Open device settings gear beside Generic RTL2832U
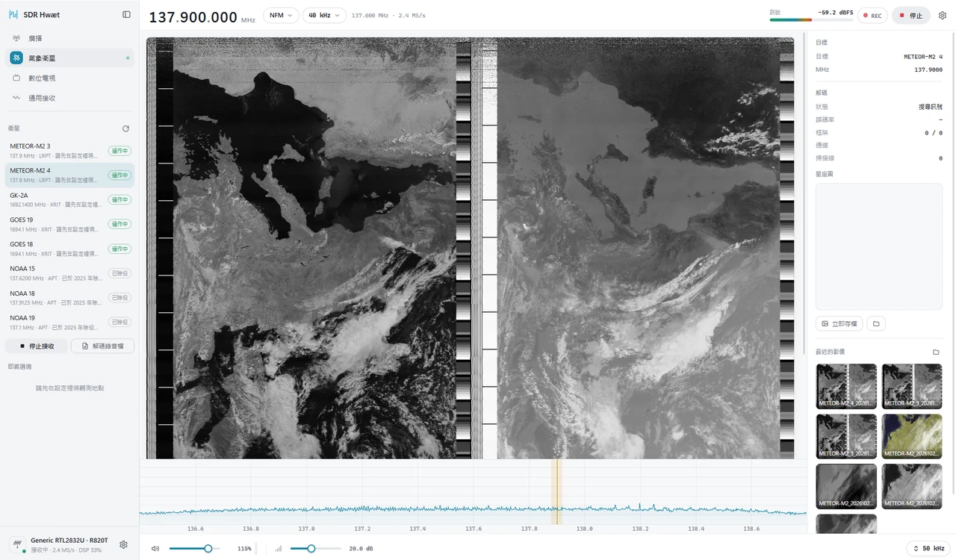Image resolution: width=956 pixels, height=560 pixels. click(x=123, y=544)
